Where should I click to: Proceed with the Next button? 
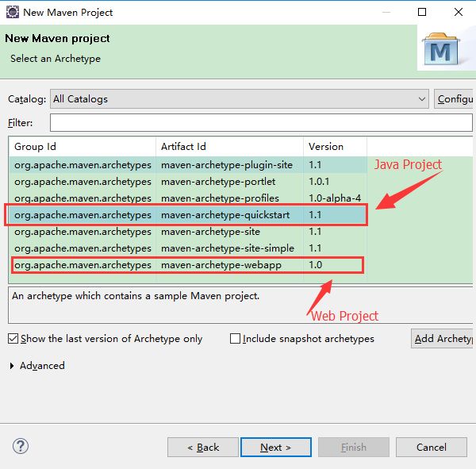[275, 447]
